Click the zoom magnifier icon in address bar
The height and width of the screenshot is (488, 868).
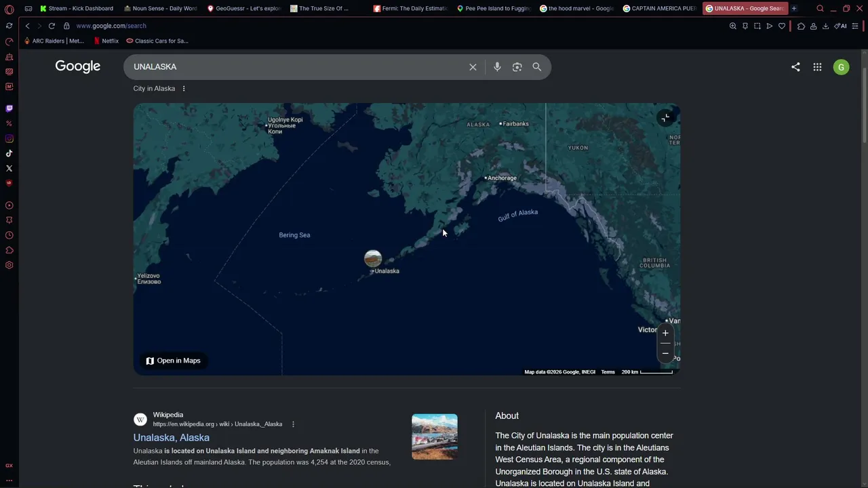point(732,26)
